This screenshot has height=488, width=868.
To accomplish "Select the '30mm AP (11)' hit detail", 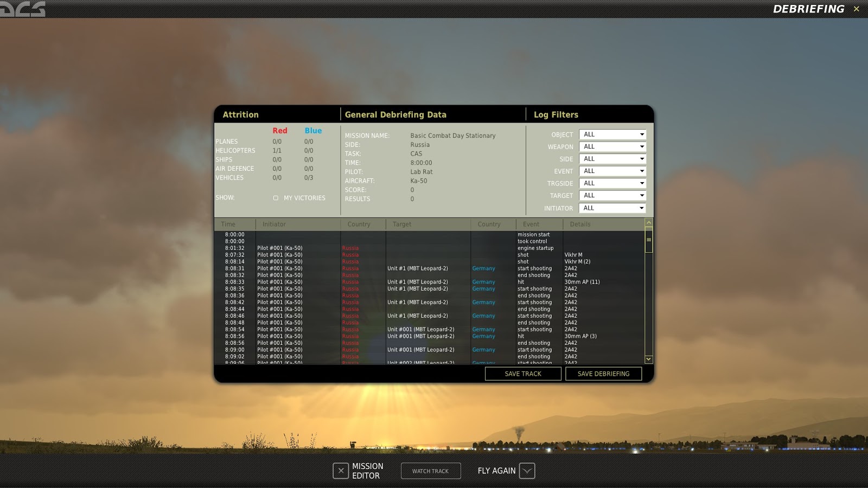I will click(582, 282).
